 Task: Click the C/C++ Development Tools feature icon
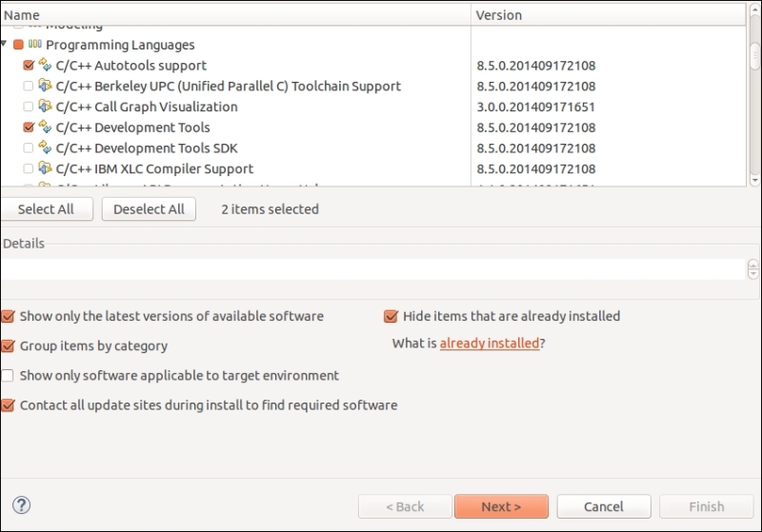[45, 127]
